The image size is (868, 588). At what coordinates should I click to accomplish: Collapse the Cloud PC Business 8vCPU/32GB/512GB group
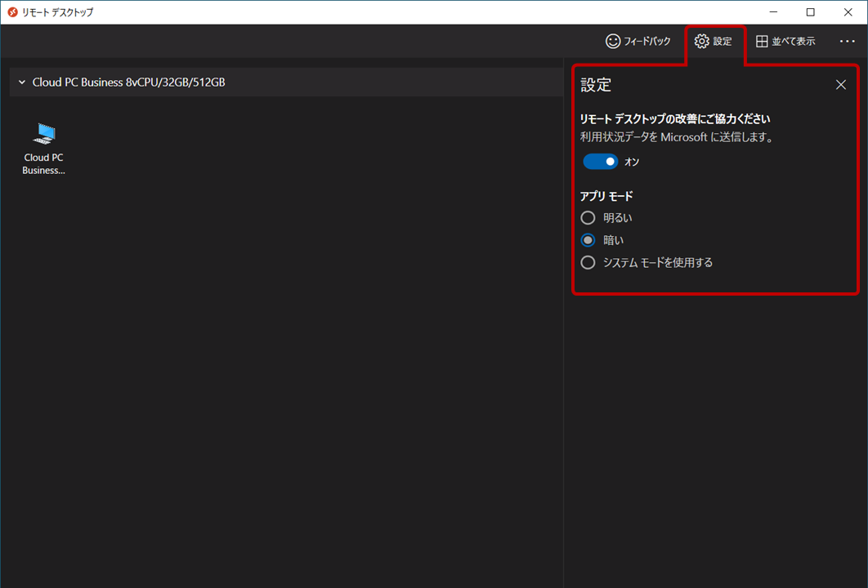[20, 82]
